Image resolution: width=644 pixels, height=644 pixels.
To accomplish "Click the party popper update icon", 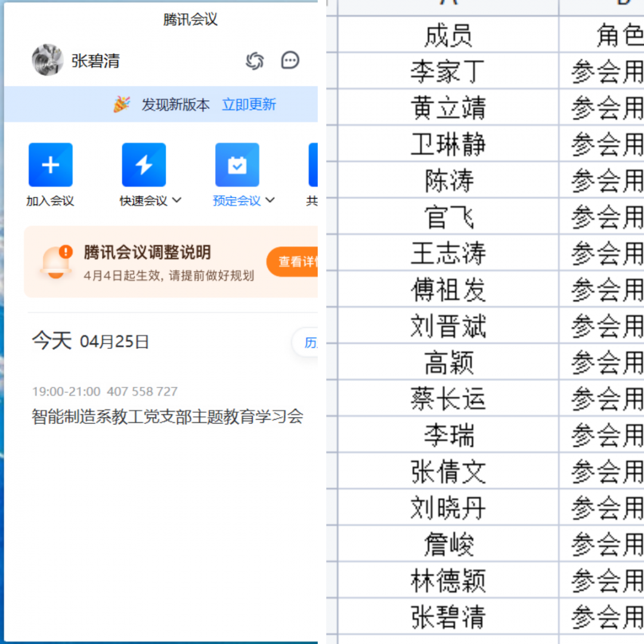I will [x=122, y=104].
